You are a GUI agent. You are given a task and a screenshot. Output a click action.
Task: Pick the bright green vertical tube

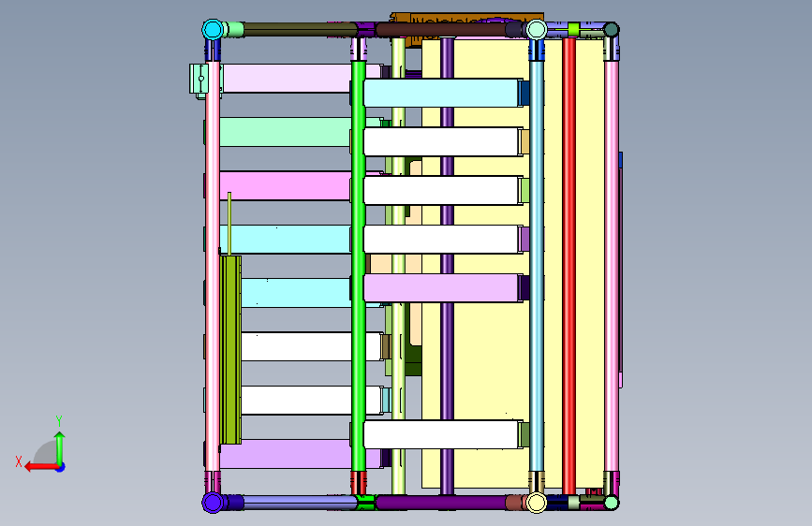359,266
